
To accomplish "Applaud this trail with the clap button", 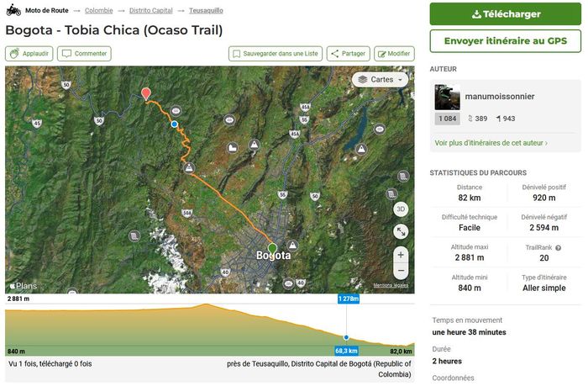I will (x=29, y=54).
